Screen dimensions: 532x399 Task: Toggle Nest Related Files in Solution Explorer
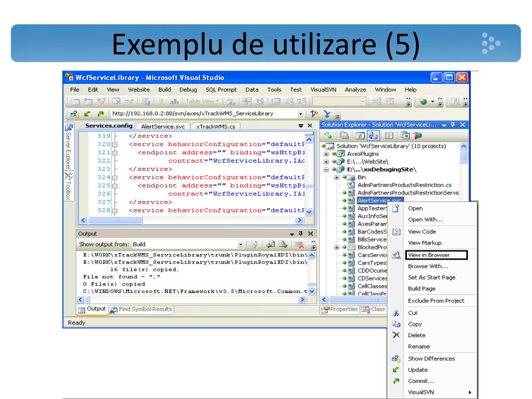373,136
